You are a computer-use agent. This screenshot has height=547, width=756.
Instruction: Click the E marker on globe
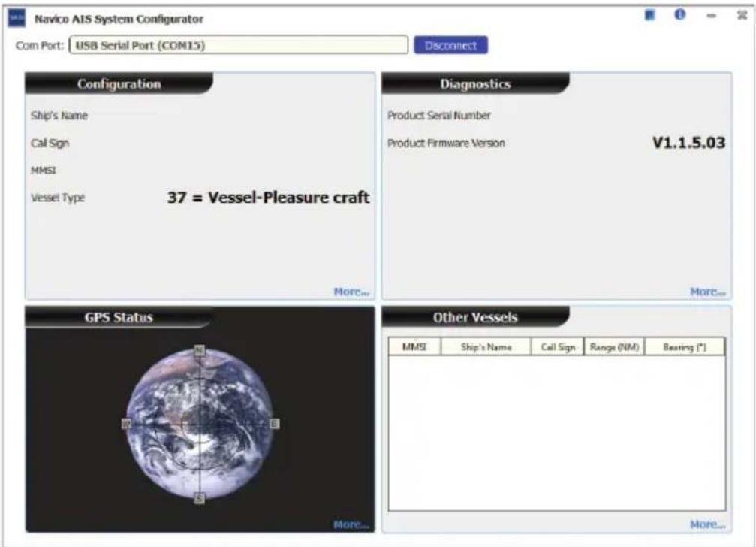click(x=274, y=424)
